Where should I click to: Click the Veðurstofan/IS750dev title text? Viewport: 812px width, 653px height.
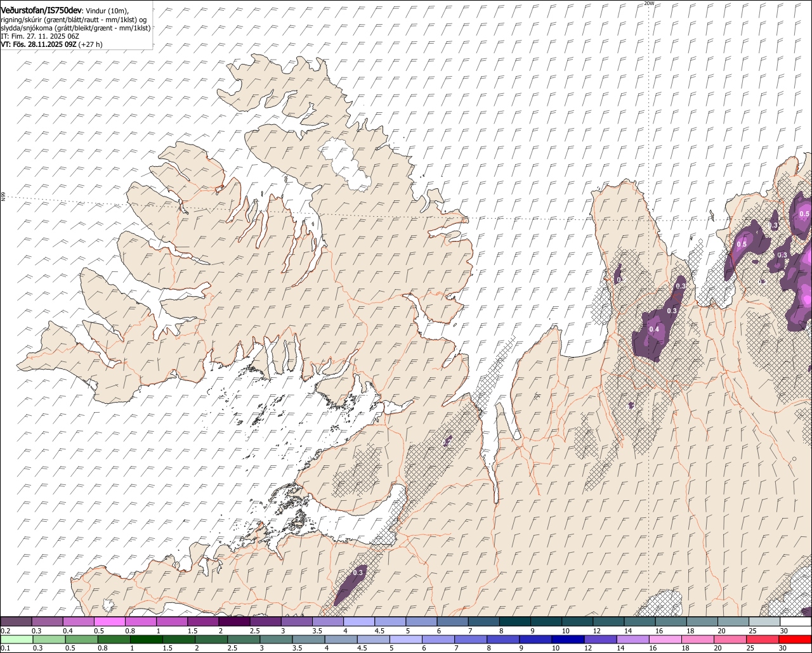41,10
